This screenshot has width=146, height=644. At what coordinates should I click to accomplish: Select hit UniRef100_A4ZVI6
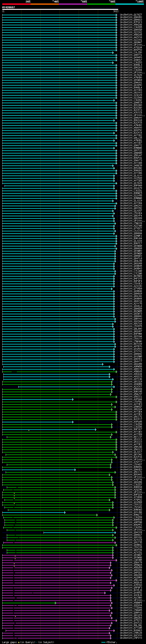point(131,37)
